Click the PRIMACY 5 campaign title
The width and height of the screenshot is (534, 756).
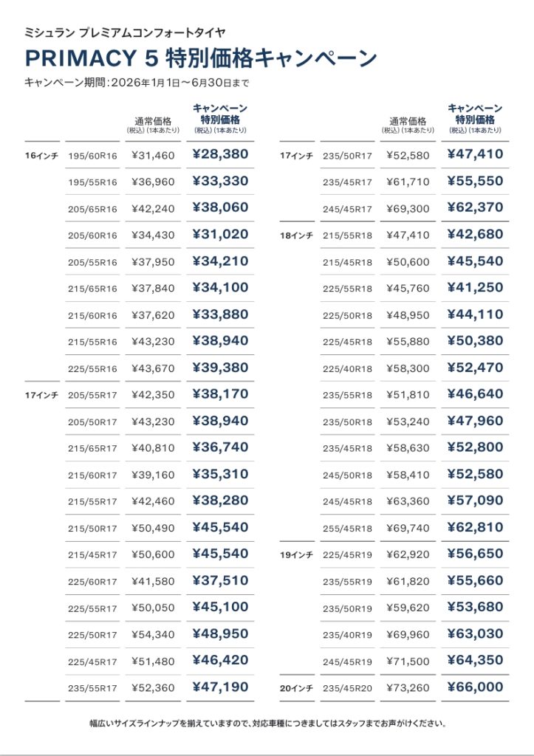(201, 58)
